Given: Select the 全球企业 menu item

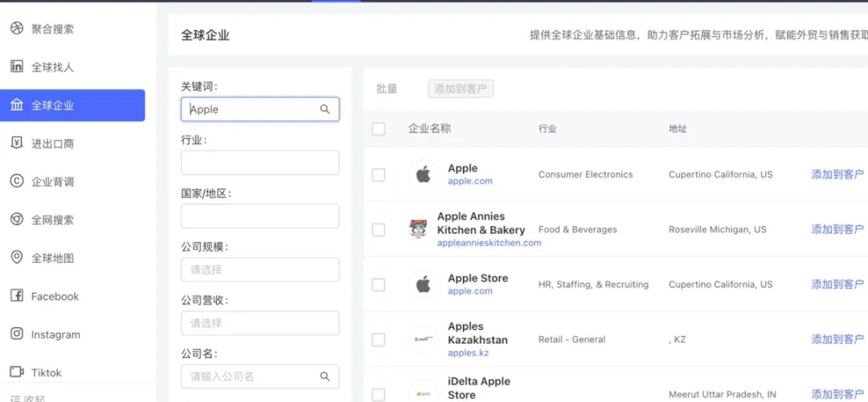Looking at the screenshot, I should [x=52, y=105].
